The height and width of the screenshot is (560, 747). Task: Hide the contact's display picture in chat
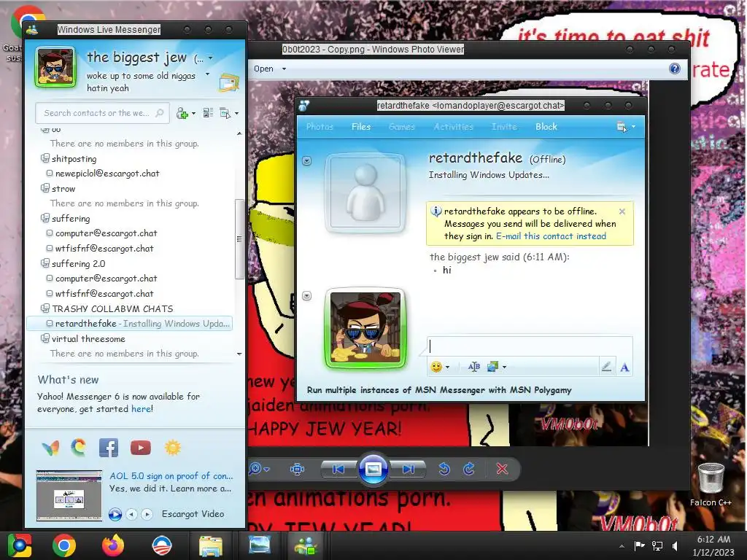[307, 161]
